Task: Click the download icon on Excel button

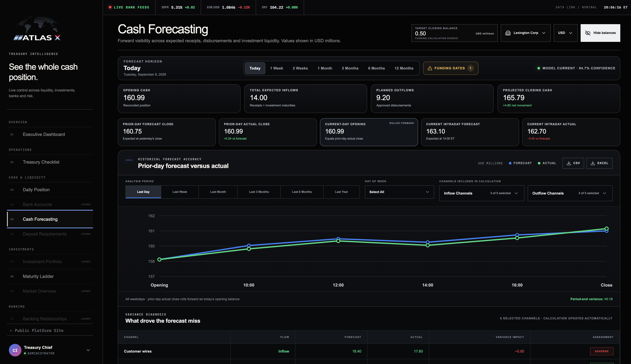Action: click(x=592, y=163)
